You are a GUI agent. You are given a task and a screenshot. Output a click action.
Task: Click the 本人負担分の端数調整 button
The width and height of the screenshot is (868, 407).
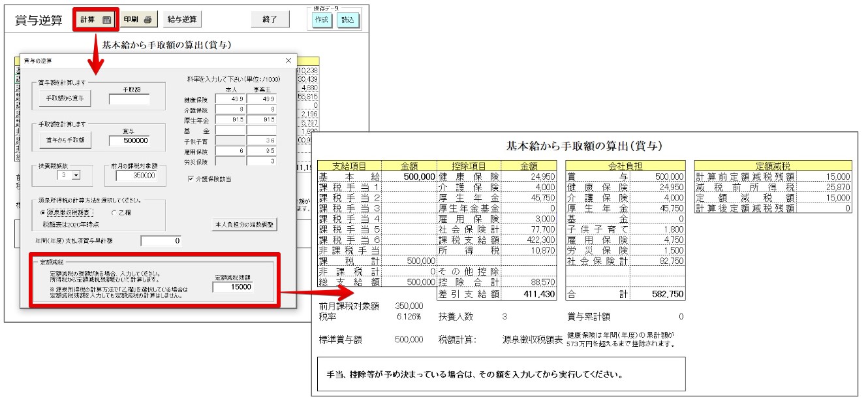click(x=243, y=224)
